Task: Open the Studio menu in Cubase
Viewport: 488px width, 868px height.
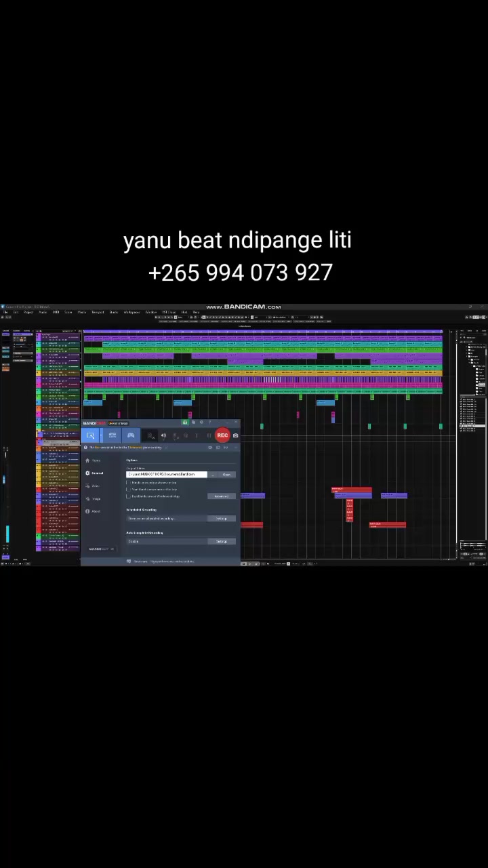Action: tap(114, 312)
